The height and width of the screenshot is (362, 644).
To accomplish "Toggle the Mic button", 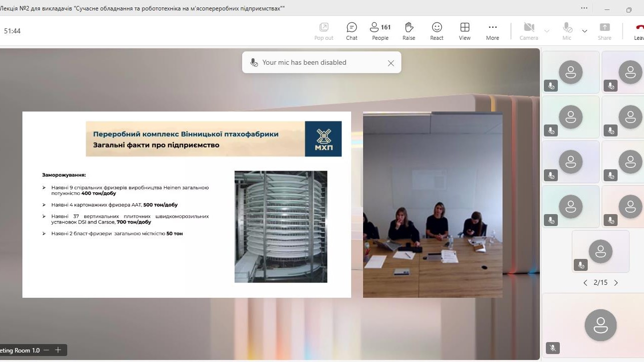I will (x=567, y=31).
